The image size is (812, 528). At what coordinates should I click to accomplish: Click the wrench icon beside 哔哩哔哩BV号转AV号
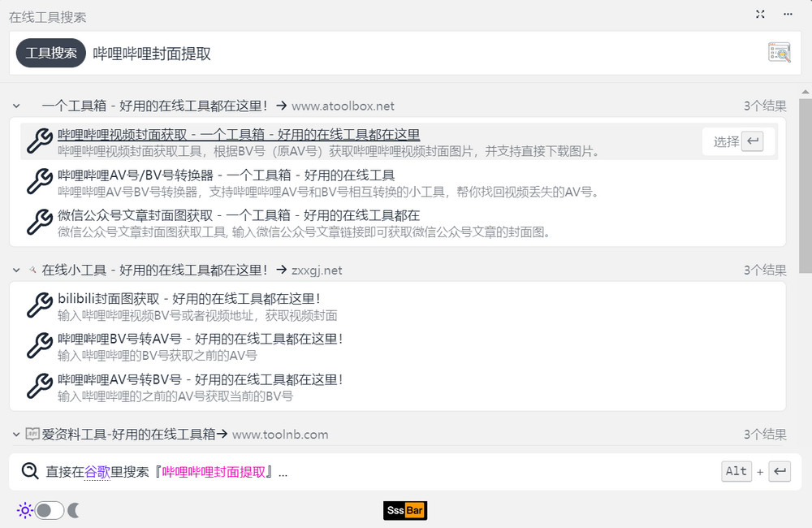39,345
